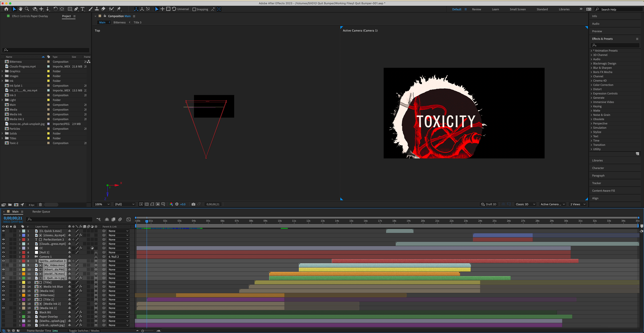Select the Rectangle shape tool
The height and width of the screenshot is (333, 644).
click(x=70, y=9)
